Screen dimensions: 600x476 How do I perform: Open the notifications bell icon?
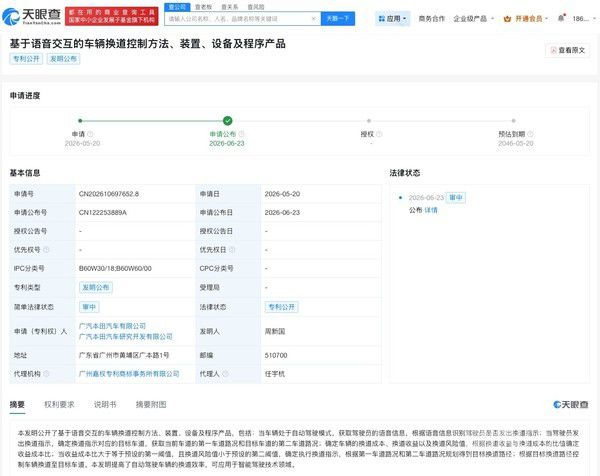pyautogui.click(x=561, y=18)
